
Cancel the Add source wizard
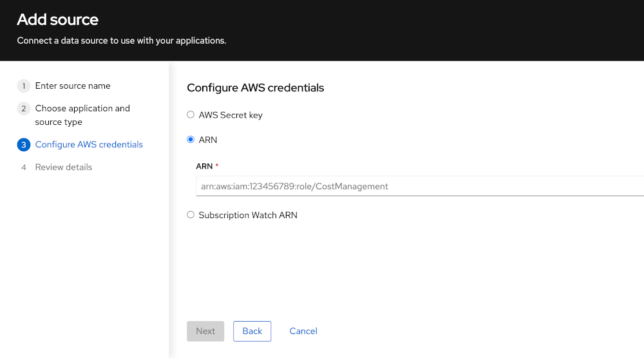point(303,331)
